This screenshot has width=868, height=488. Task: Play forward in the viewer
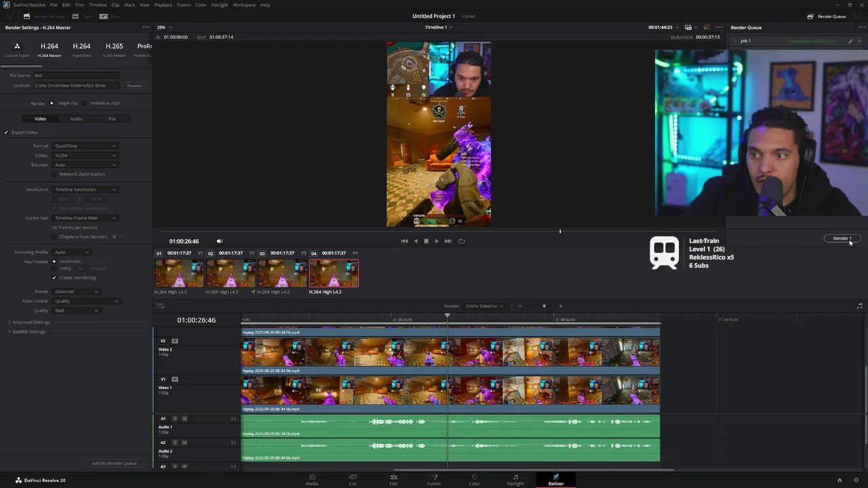click(436, 241)
